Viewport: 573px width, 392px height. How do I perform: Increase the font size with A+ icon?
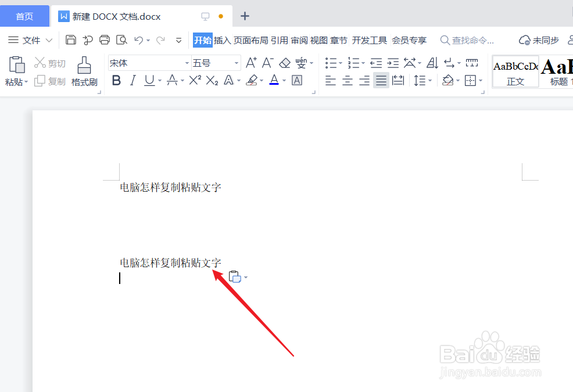(250, 62)
